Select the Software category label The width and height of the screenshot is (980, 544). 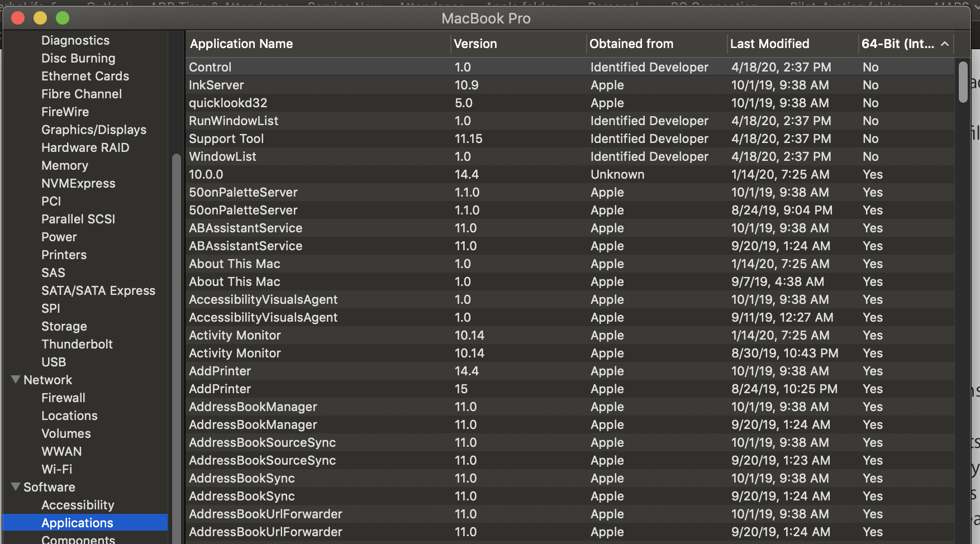tap(49, 487)
